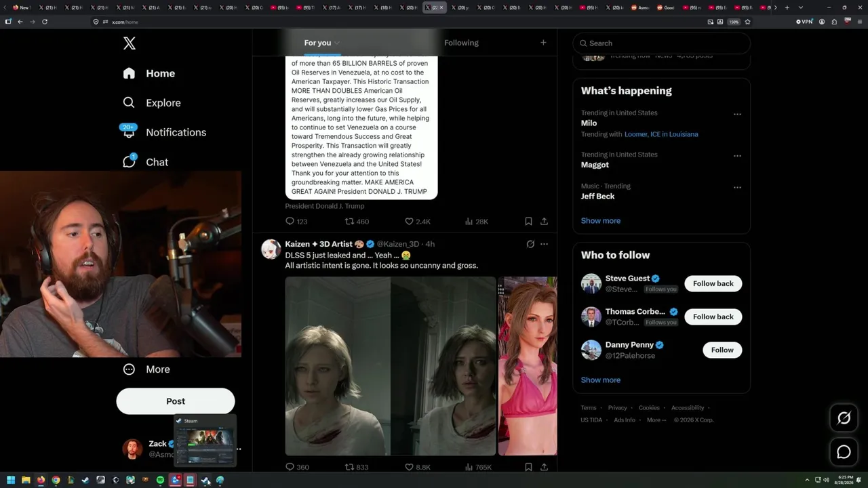The width and height of the screenshot is (868, 488).
Task: Open the Terms footer link
Action: pyautogui.click(x=589, y=408)
